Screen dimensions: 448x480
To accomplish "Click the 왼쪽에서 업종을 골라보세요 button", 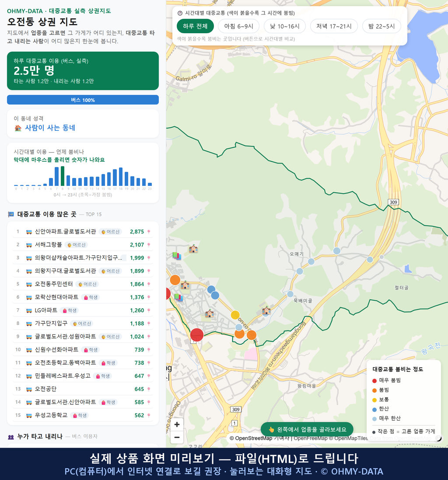I will pos(307,429).
